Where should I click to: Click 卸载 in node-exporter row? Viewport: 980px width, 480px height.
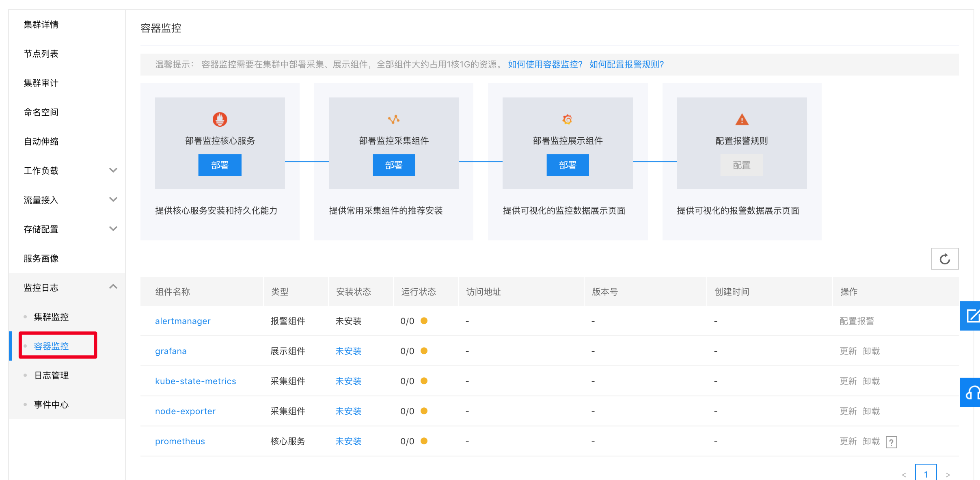click(x=871, y=411)
